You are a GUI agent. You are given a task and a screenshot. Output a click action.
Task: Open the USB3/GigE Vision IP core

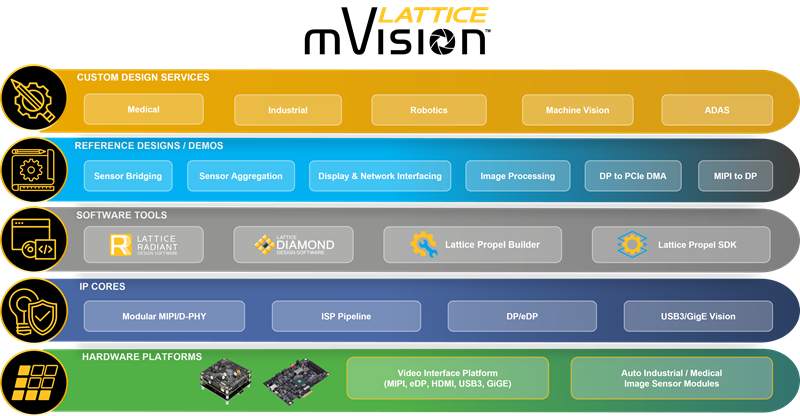click(x=698, y=316)
